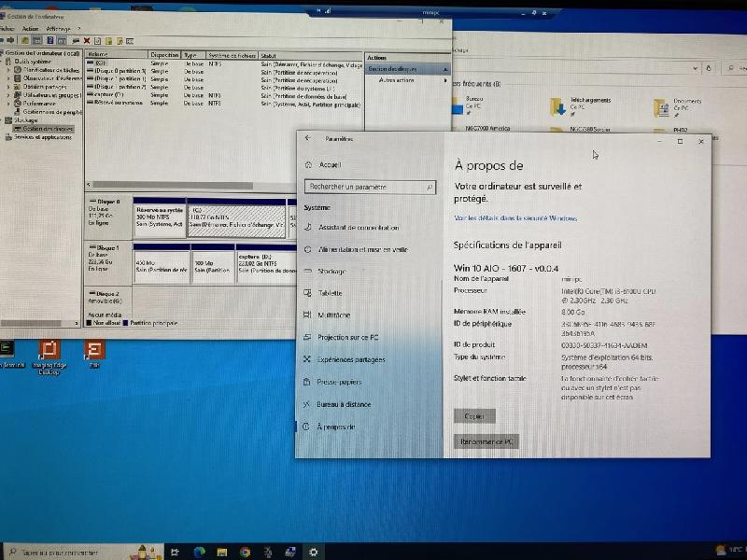The height and width of the screenshot is (560, 747).
Task: Open Voir les détails dans la sécurité Windows
Action: click(x=515, y=218)
